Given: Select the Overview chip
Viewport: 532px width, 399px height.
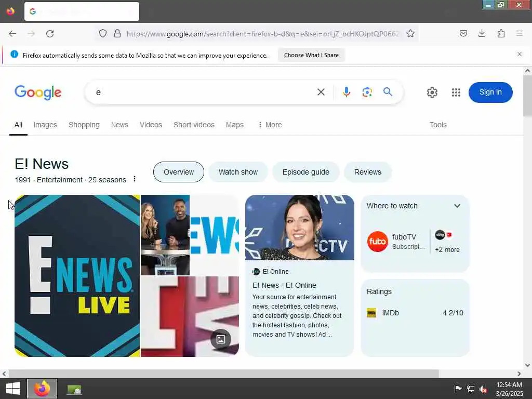Looking at the screenshot, I should pos(179,172).
